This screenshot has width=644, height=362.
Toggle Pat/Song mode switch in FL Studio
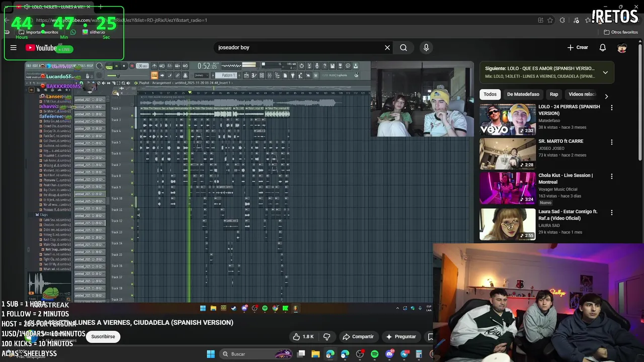109,65
